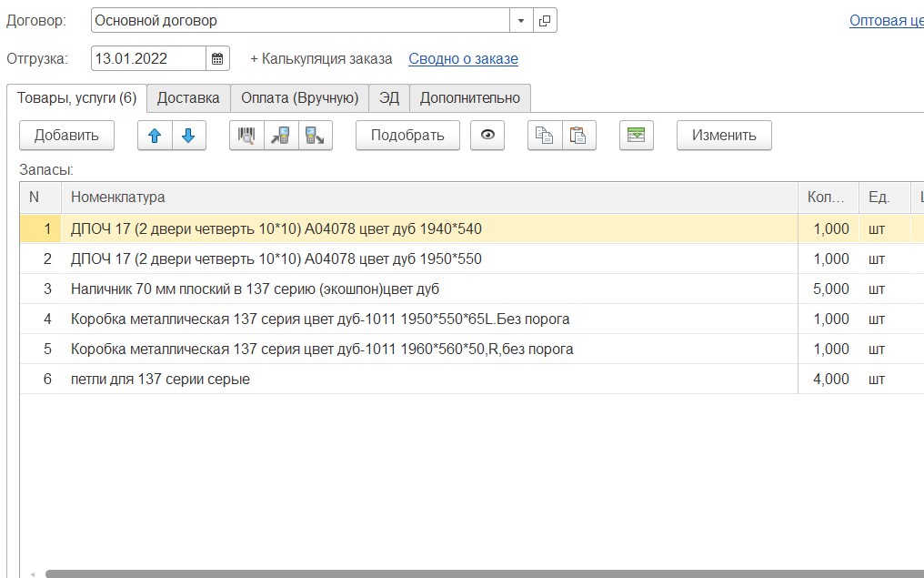
Task: Open the calendar for the Отгрузка date
Action: click(x=217, y=59)
